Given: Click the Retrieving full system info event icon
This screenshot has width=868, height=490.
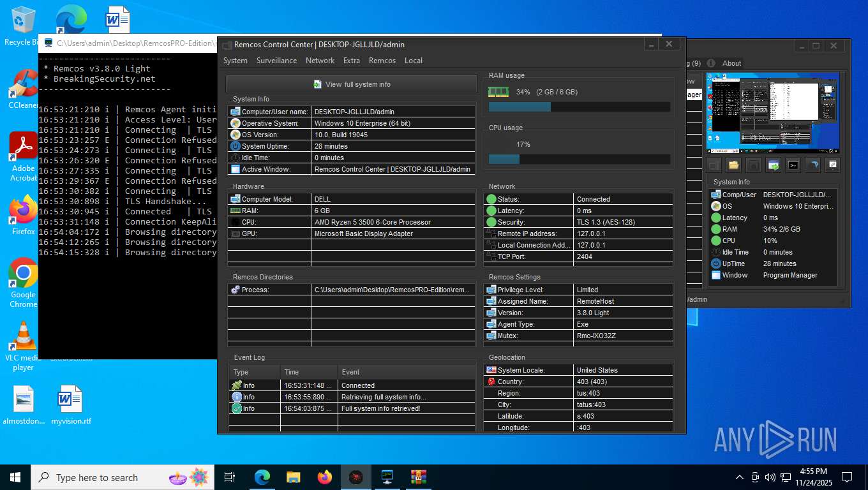Looking at the screenshot, I should [x=237, y=397].
